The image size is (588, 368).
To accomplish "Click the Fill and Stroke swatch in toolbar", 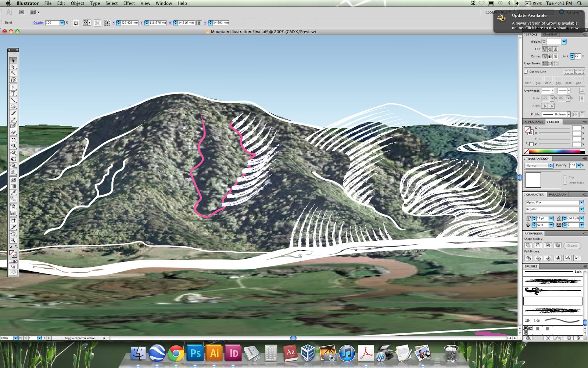I will coord(13,254).
